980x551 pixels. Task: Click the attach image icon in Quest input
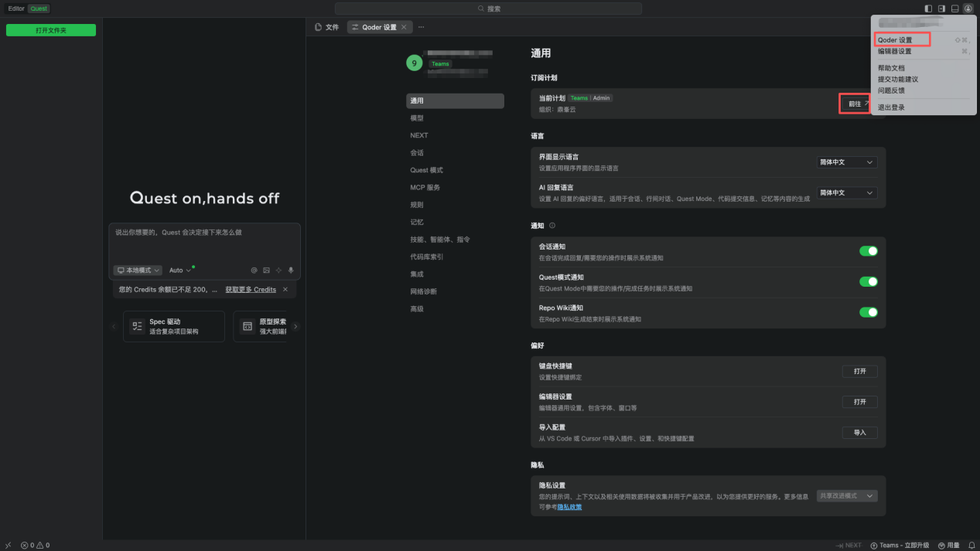pos(266,270)
